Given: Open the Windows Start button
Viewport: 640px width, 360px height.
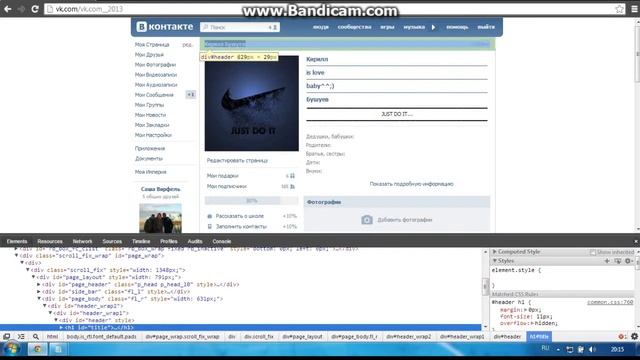Looking at the screenshot, I should 11,349.
